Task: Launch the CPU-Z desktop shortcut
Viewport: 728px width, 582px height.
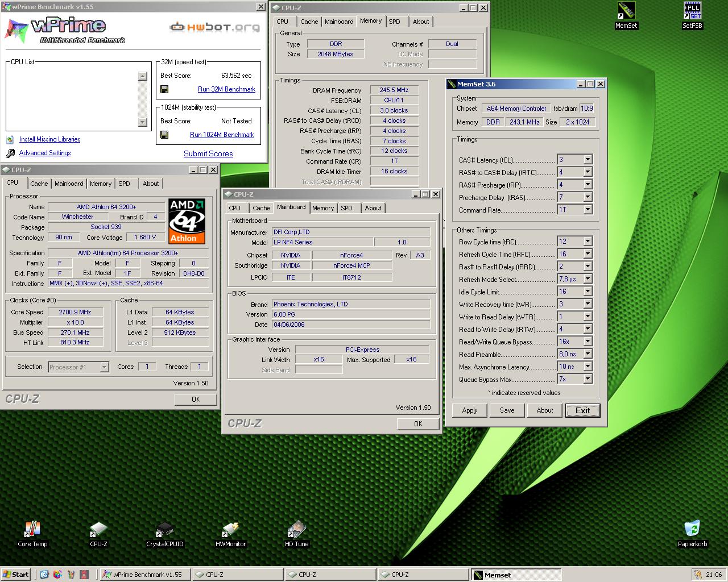Action: point(98,534)
